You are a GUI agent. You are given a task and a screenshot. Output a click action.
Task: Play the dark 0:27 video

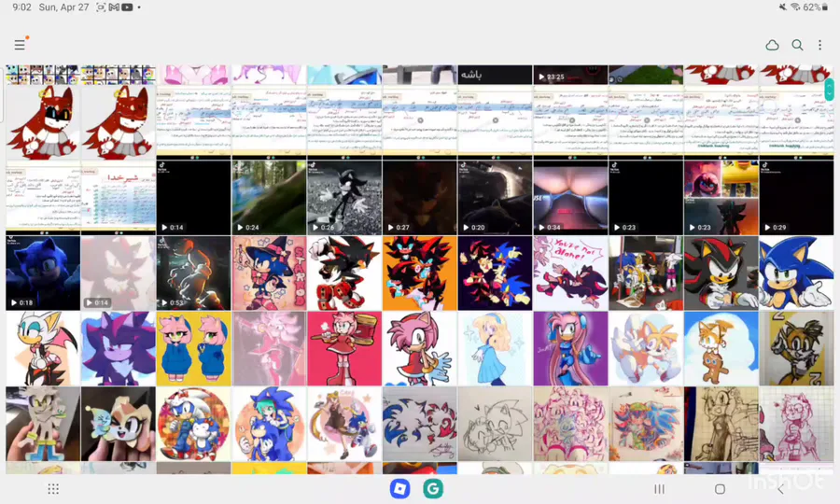point(419,198)
